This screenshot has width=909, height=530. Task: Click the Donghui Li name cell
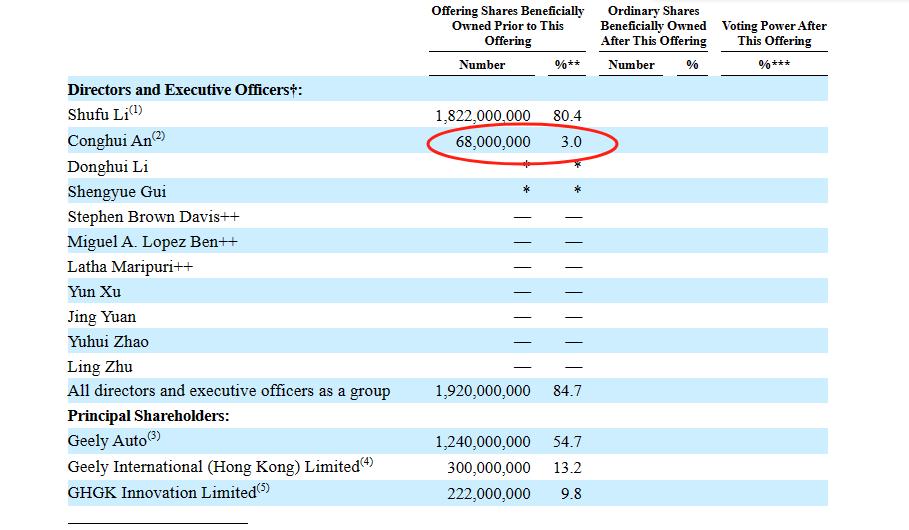(x=108, y=167)
